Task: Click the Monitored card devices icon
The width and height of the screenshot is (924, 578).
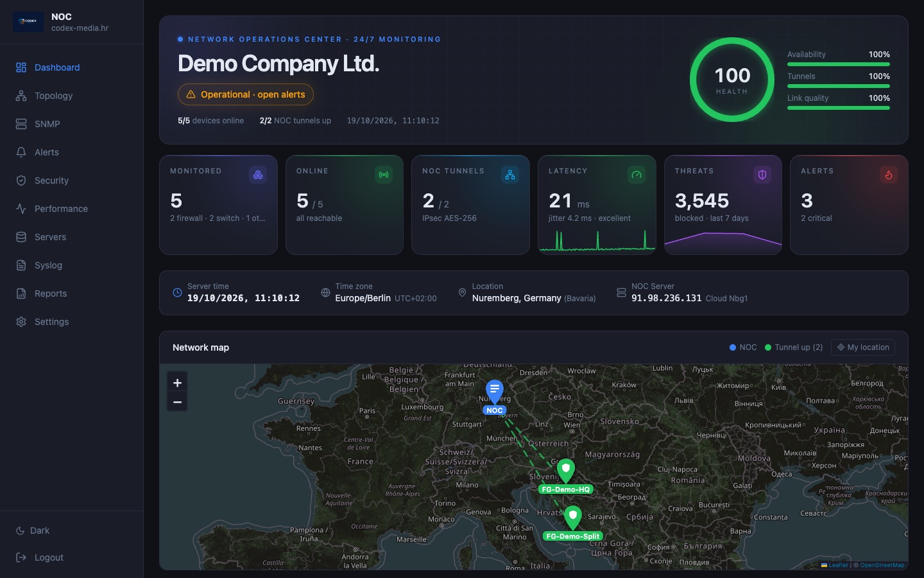Action: point(258,175)
